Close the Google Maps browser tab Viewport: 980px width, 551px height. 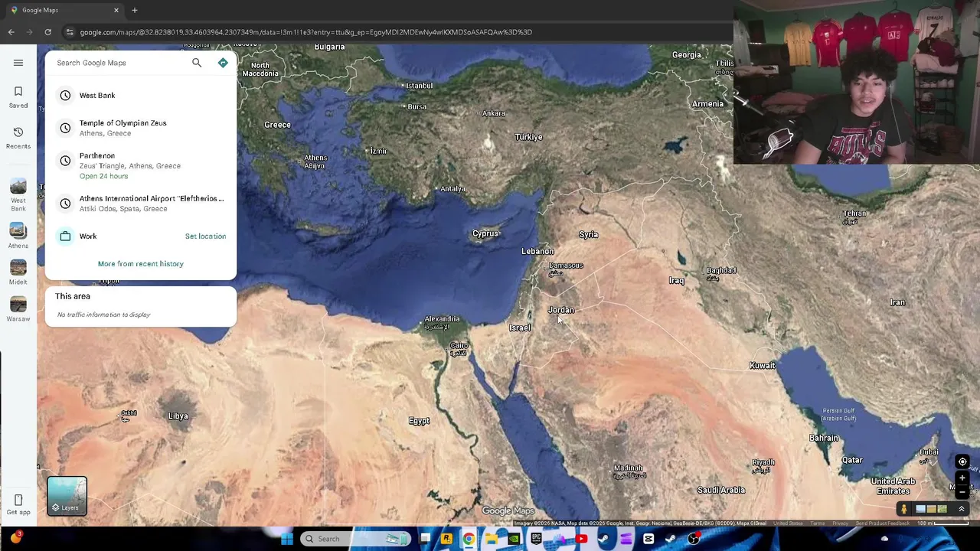116,10
